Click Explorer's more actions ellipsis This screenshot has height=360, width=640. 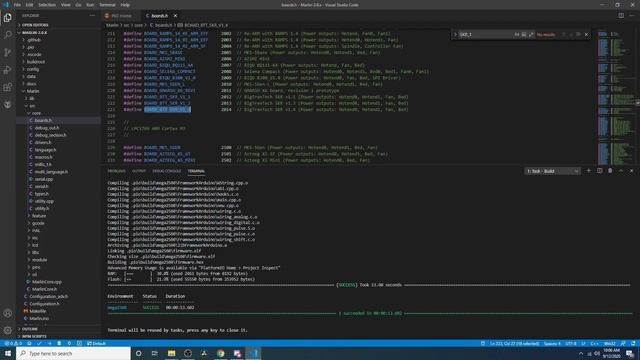pyautogui.click(x=92, y=16)
